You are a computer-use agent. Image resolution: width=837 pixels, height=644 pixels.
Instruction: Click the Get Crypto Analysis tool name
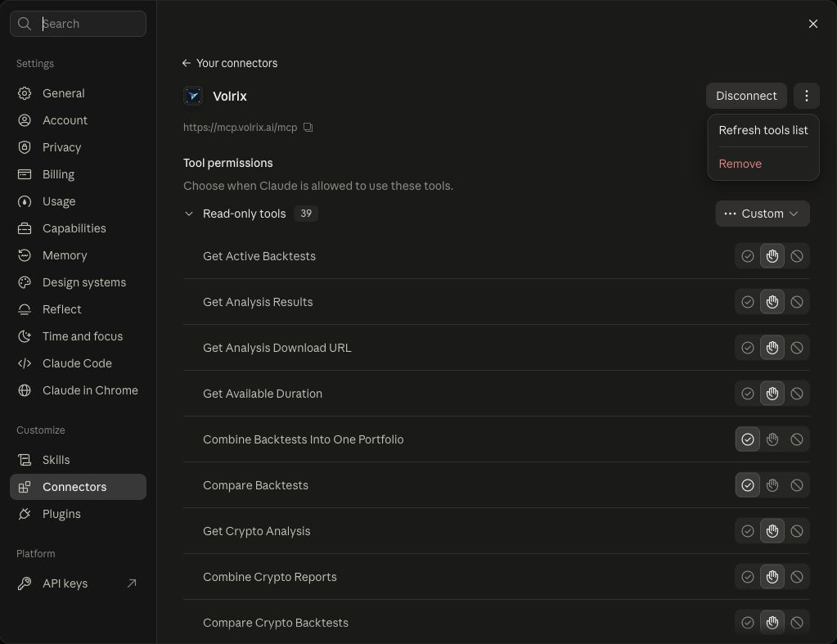click(256, 531)
